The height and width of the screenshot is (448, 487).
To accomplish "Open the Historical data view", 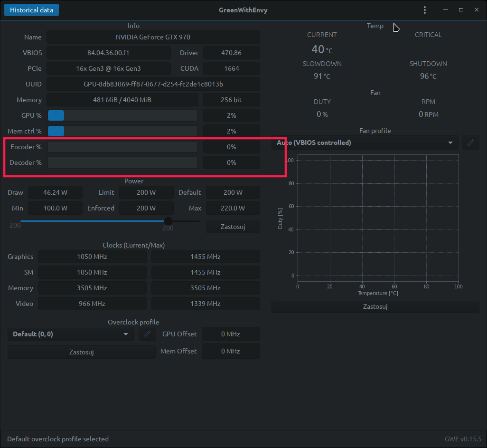I will [x=31, y=10].
